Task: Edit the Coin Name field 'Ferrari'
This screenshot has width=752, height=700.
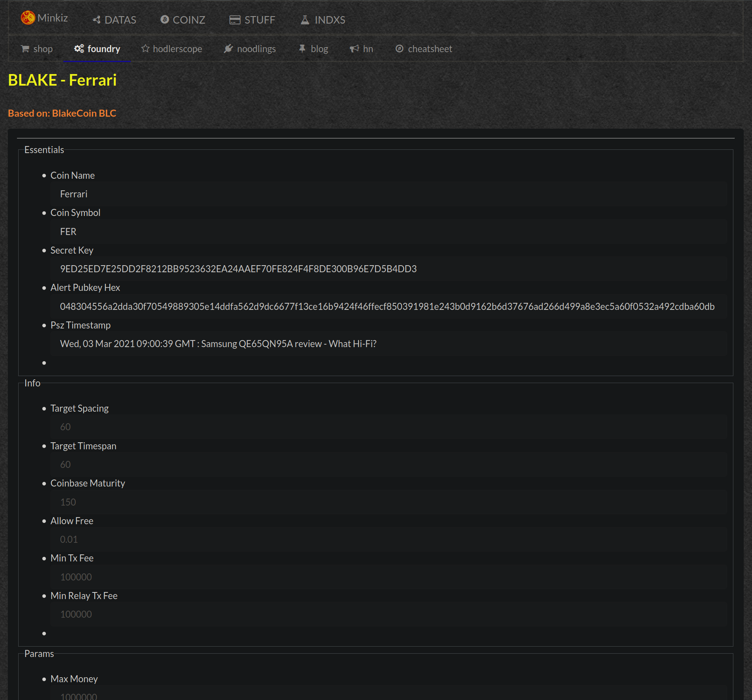Action: coord(388,194)
